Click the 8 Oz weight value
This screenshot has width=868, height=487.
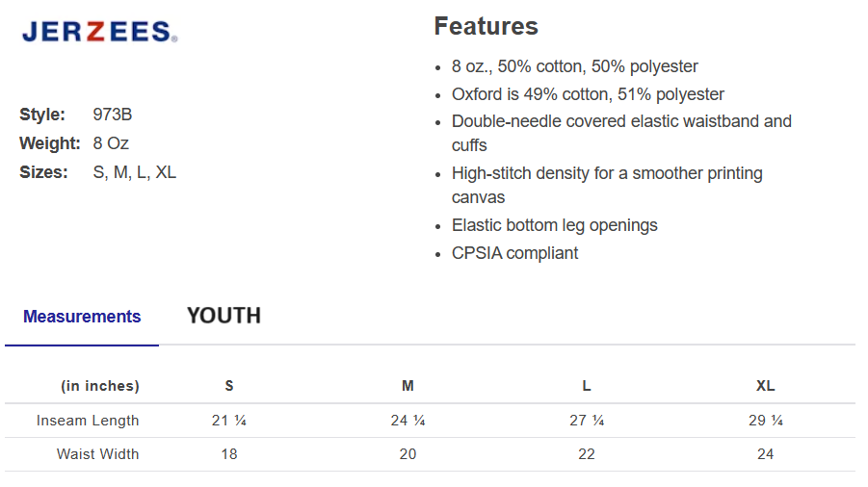(x=111, y=143)
